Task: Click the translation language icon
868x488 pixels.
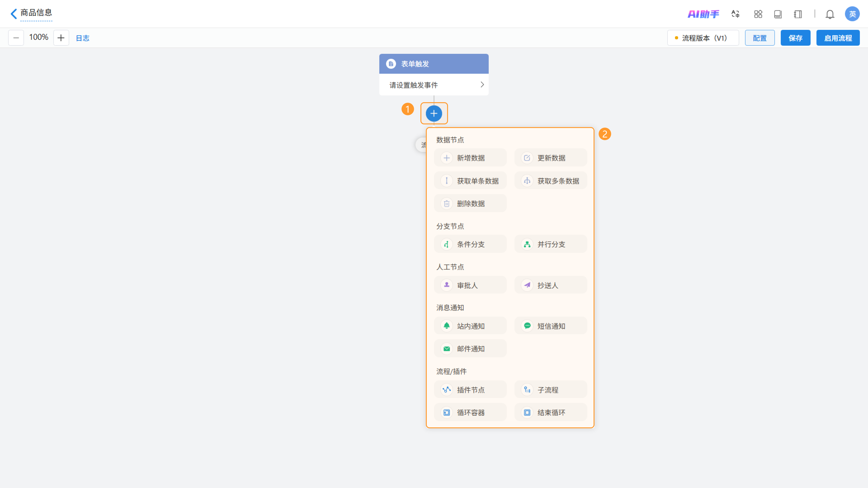Action: [735, 14]
